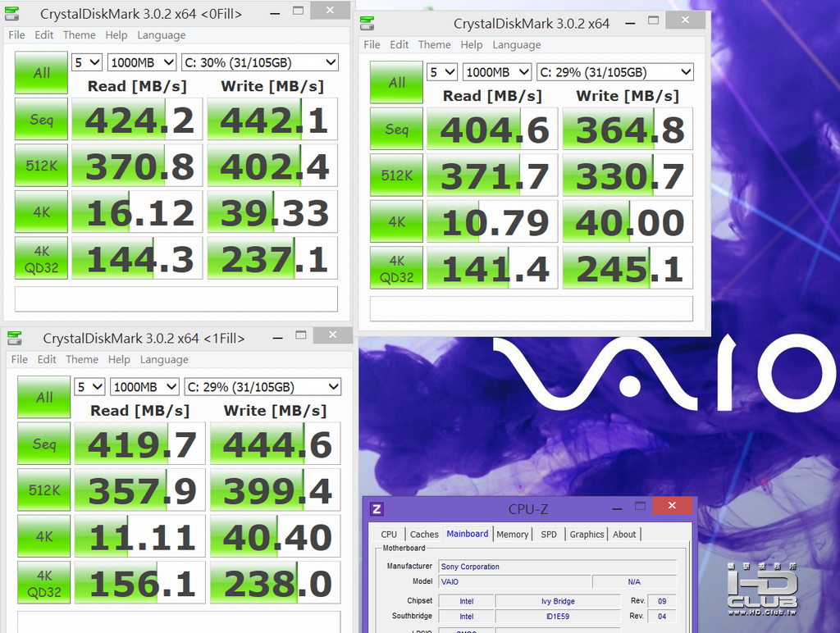Run 4K test in 0Fill window
Viewport: 840px width, 633px height.
click(x=41, y=212)
